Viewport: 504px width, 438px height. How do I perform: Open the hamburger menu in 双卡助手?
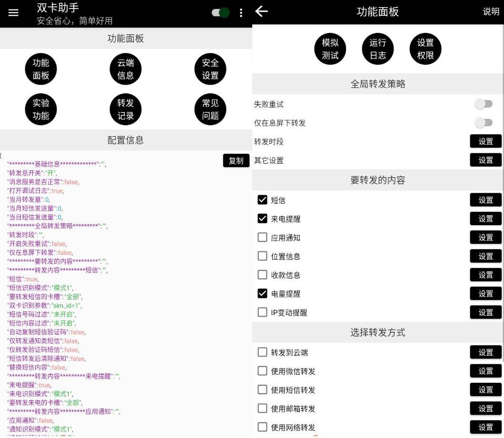coord(13,12)
